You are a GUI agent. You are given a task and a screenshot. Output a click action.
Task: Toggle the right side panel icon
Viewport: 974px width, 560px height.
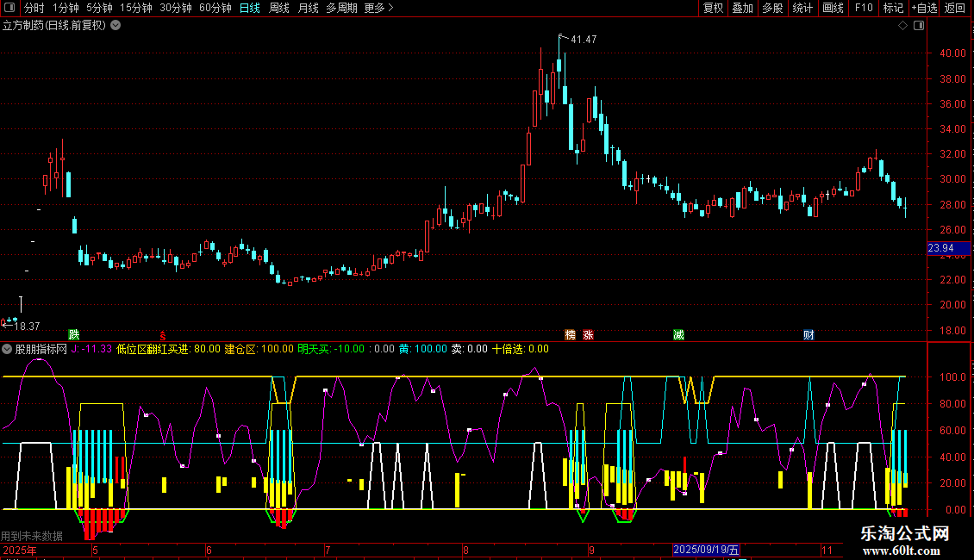pyautogui.click(x=919, y=26)
